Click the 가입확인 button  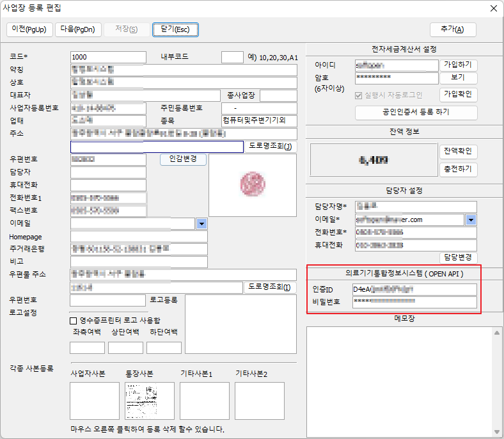(458, 94)
